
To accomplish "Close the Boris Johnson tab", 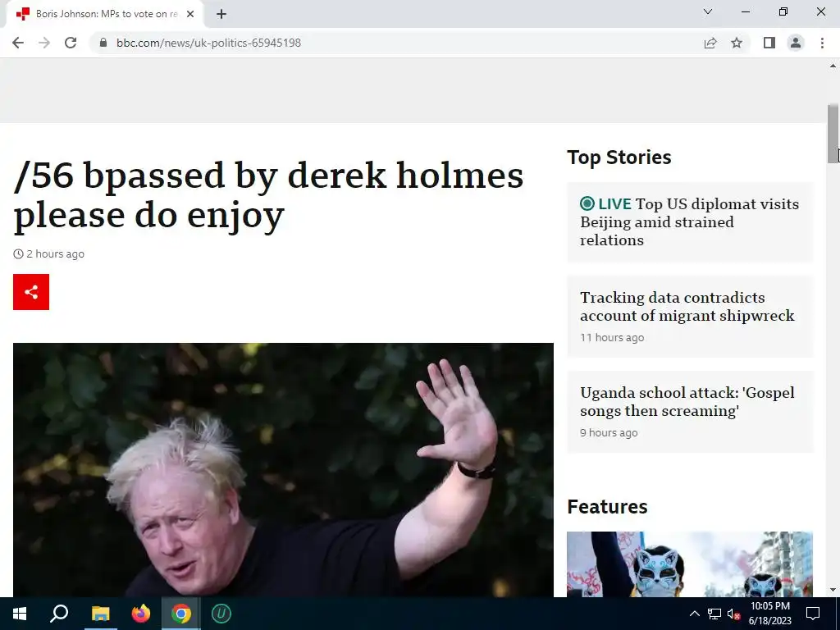I will coord(190,14).
